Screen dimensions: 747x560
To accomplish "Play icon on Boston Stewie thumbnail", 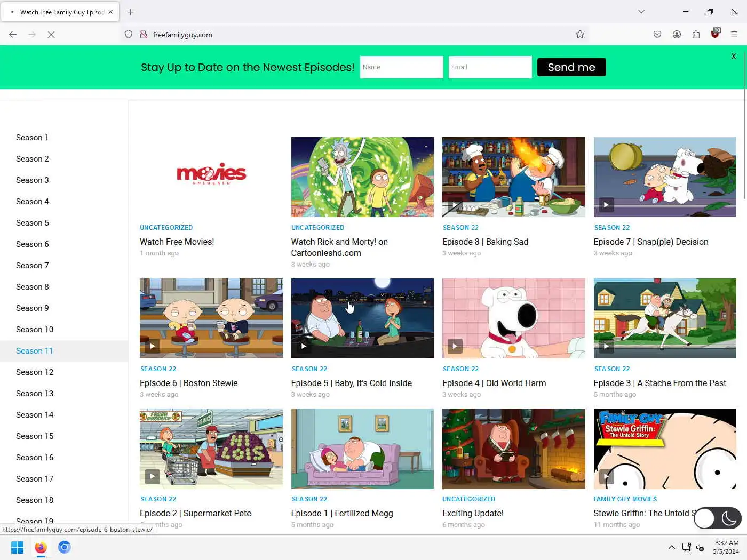I will coord(153,346).
